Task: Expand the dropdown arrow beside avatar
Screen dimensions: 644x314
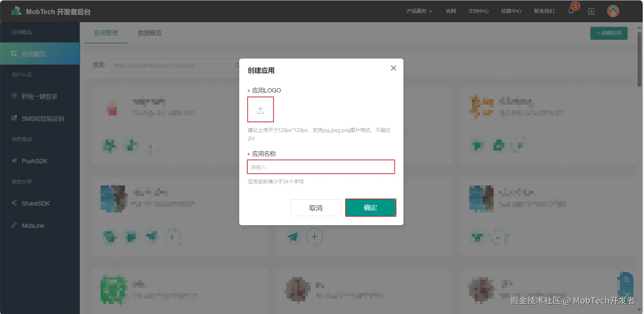Action: 627,12
